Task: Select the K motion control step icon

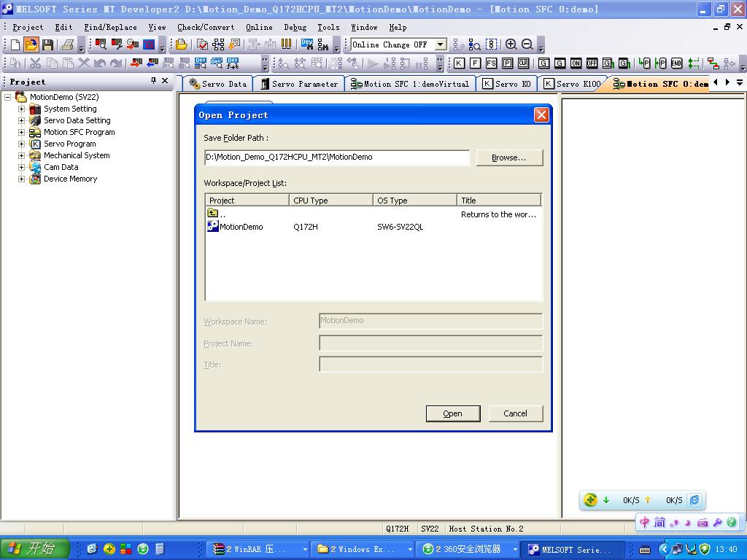Action: pyautogui.click(x=459, y=63)
